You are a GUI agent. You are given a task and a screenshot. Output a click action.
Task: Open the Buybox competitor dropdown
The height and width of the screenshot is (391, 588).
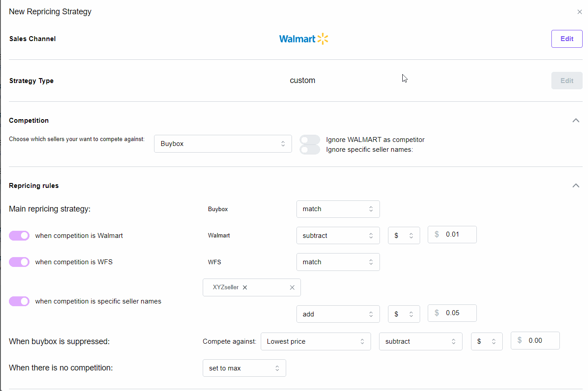click(223, 144)
